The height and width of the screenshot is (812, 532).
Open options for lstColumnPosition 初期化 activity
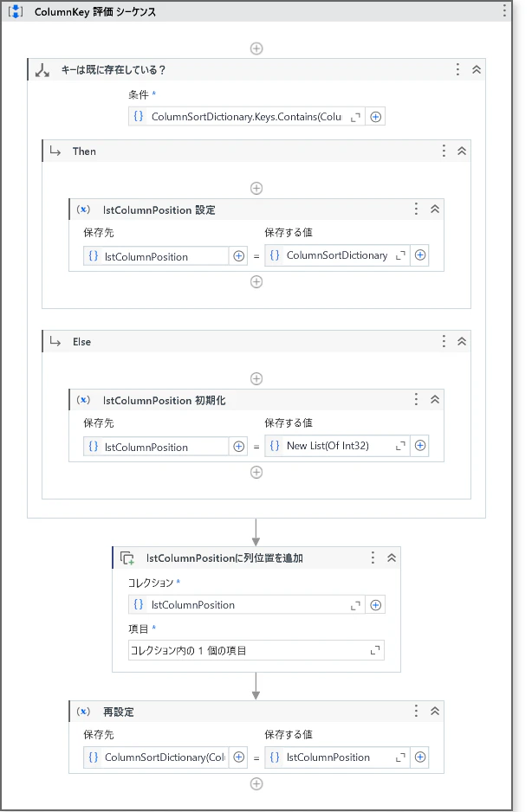coord(416,399)
